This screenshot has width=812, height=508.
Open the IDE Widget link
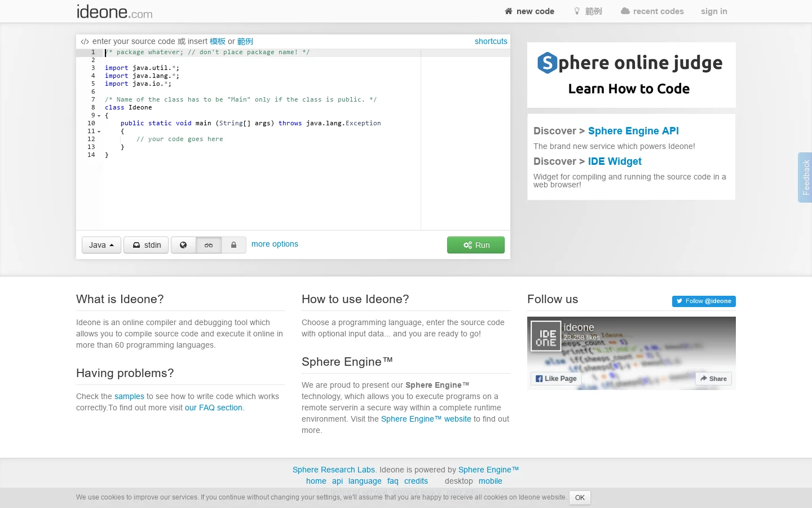pos(615,161)
